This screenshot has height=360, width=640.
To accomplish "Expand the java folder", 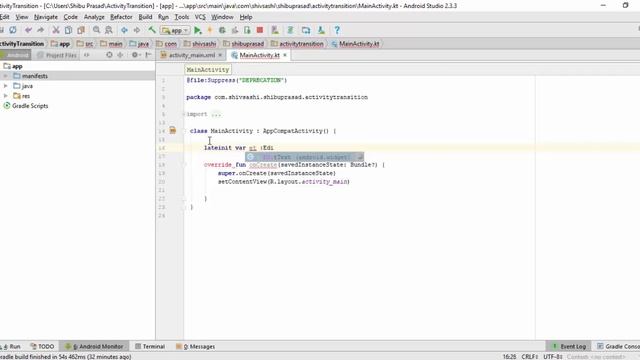I will tap(6, 86).
